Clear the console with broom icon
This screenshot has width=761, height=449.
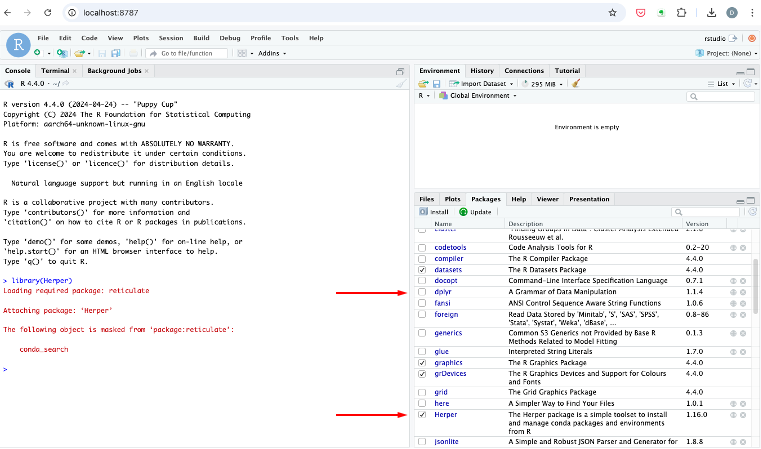pos(401,83)
